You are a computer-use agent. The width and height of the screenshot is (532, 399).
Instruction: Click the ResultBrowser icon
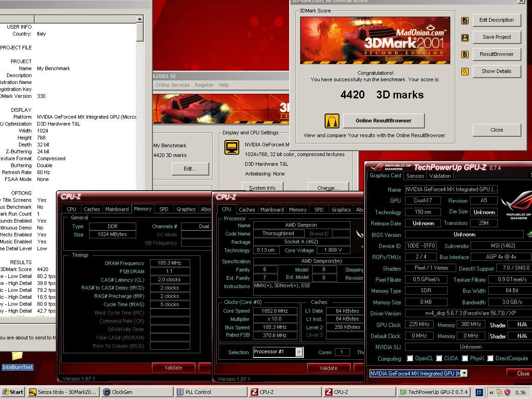[x=465, y=54]
